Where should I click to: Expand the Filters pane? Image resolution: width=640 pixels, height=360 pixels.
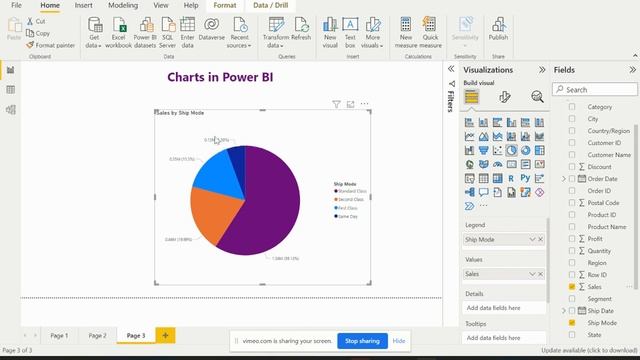tap(451, 69)
